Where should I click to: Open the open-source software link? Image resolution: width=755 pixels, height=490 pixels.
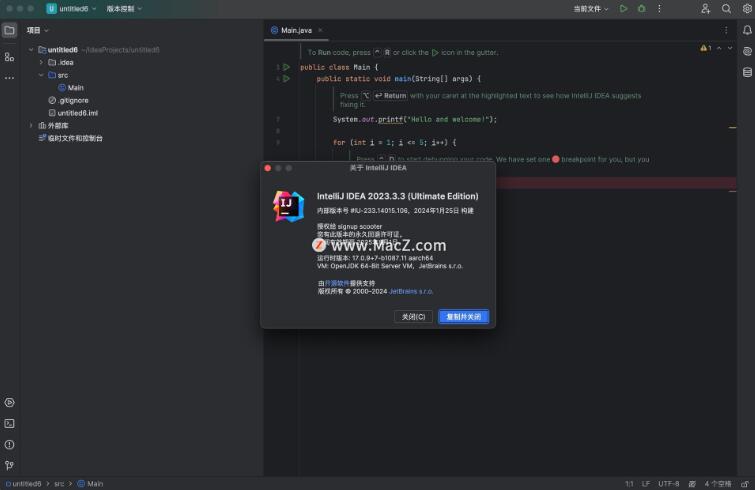point(337,283)
